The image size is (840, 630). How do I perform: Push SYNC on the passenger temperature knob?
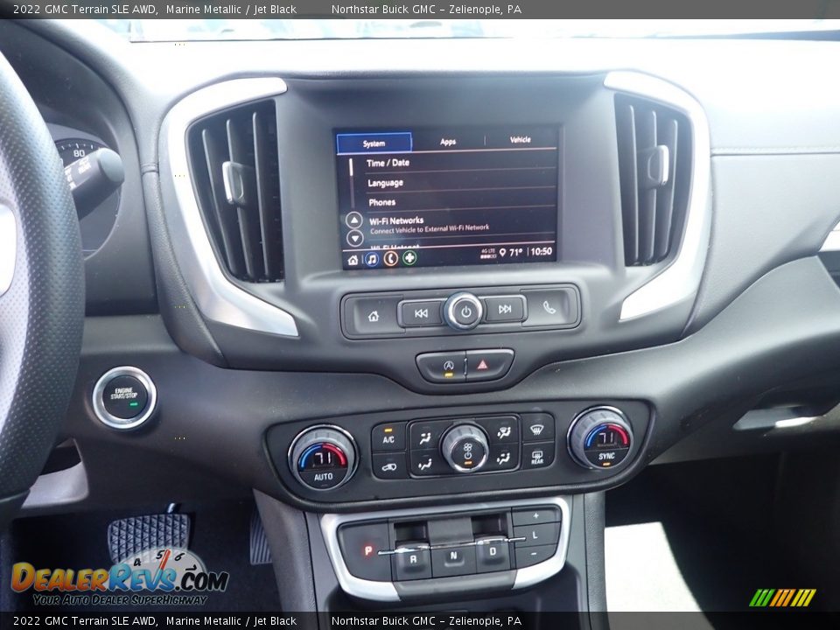[x=605, y=457]
